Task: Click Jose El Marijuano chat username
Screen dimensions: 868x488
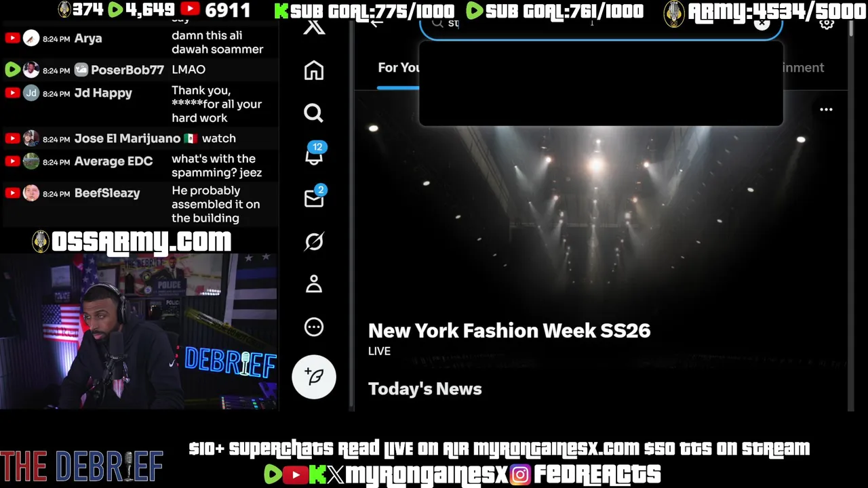Action: coord(127,138)
